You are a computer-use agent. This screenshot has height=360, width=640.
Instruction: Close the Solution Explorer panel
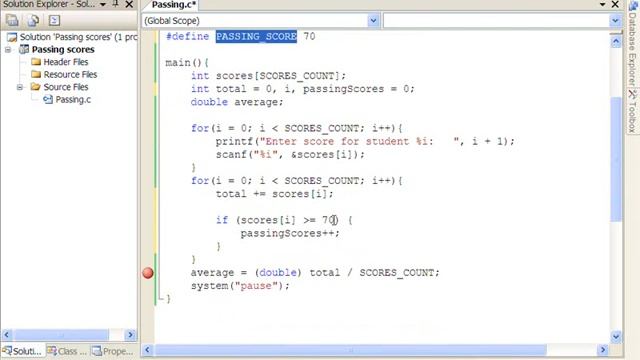click(x=129, y=4)
